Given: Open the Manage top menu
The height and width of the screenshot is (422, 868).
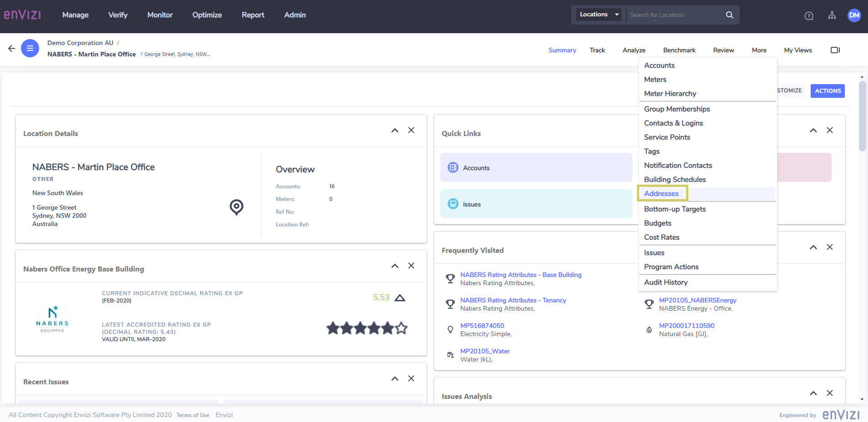Looking at the screenshot, I should click(76, 15).
